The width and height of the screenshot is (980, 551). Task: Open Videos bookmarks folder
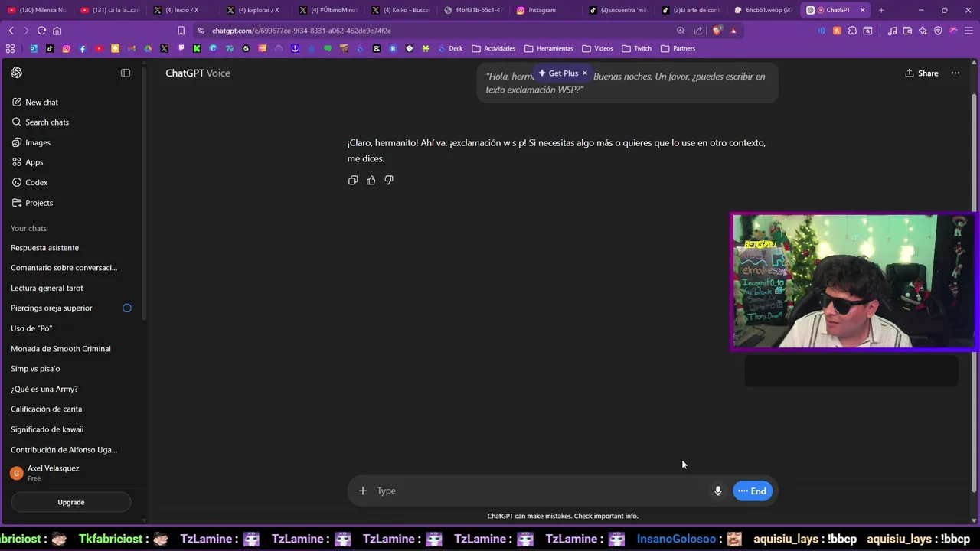point(597,48)
